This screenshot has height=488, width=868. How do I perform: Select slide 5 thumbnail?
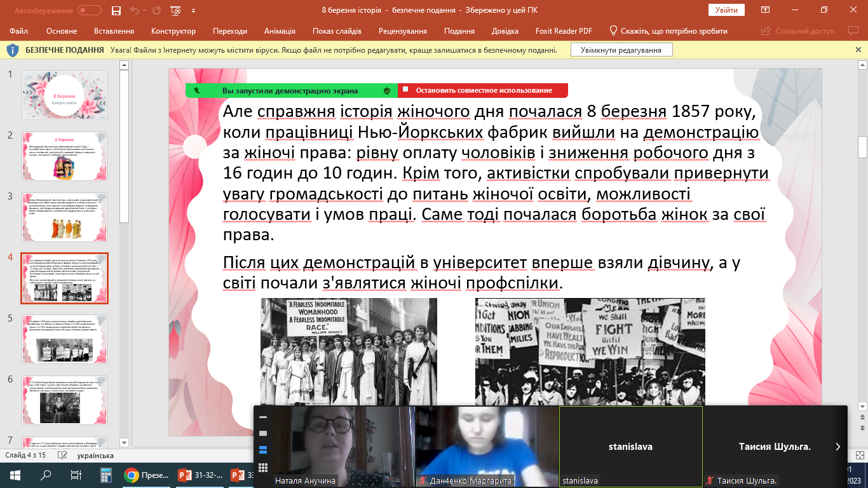pyautogui.click(x=65, y=339)
